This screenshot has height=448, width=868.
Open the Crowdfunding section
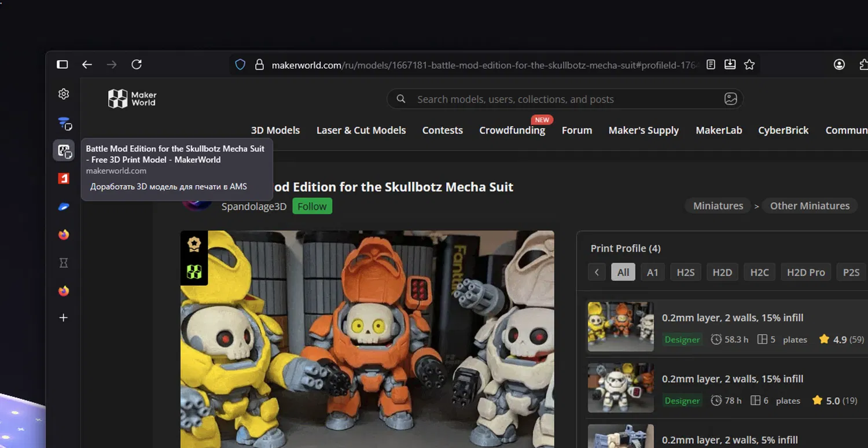pos(512,130)
